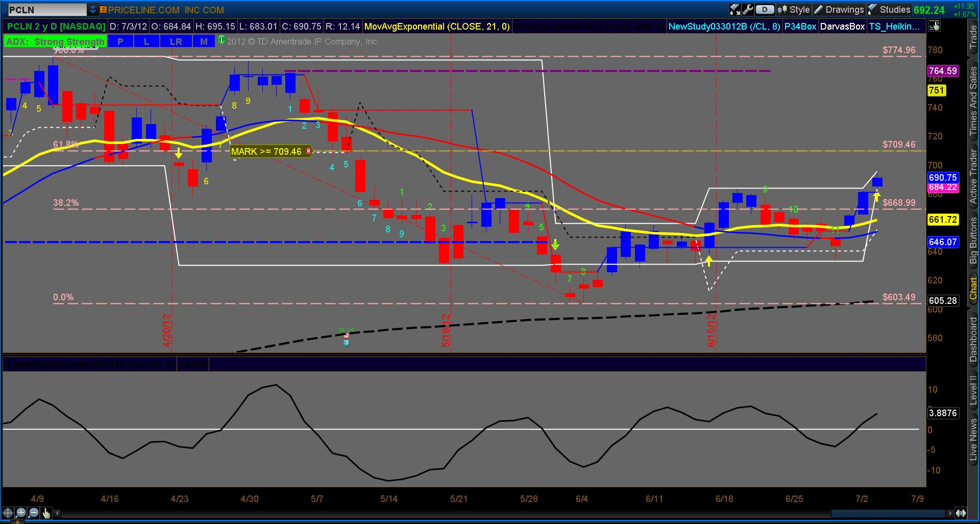Open the D aggregation period selector
The image size is (980, 524).
(x=765, y=9)
